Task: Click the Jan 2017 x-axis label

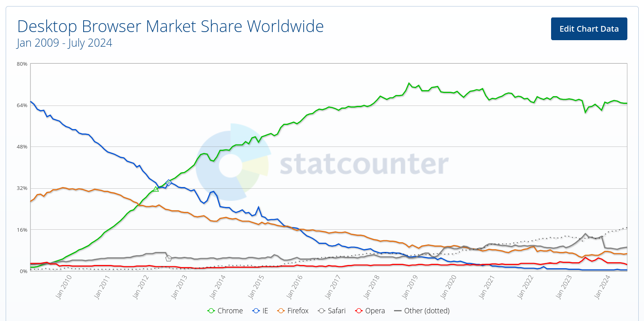Action: [333, 287]
